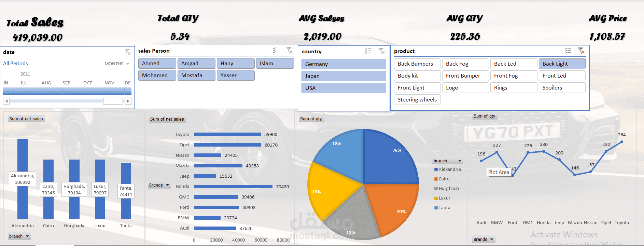Select NOV segment on timeline

click(x=114, y=91)
